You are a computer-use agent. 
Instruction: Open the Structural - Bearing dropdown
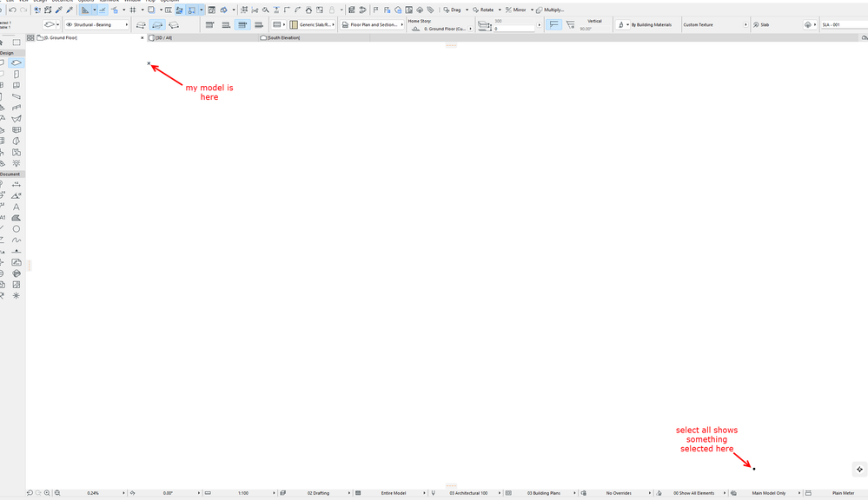(96, 25)
